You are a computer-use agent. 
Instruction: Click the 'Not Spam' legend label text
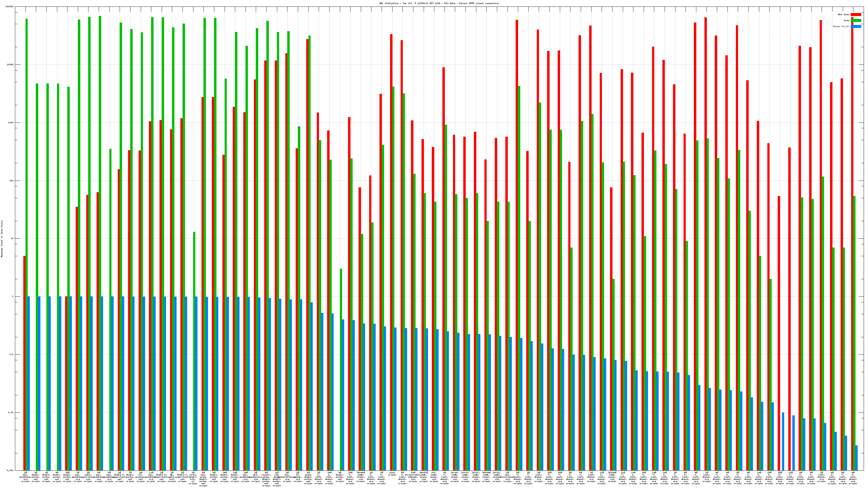844,14
